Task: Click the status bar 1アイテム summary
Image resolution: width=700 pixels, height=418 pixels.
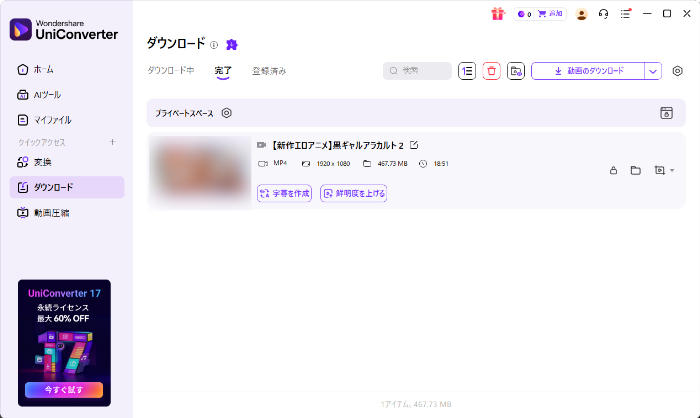Action: 416,404
